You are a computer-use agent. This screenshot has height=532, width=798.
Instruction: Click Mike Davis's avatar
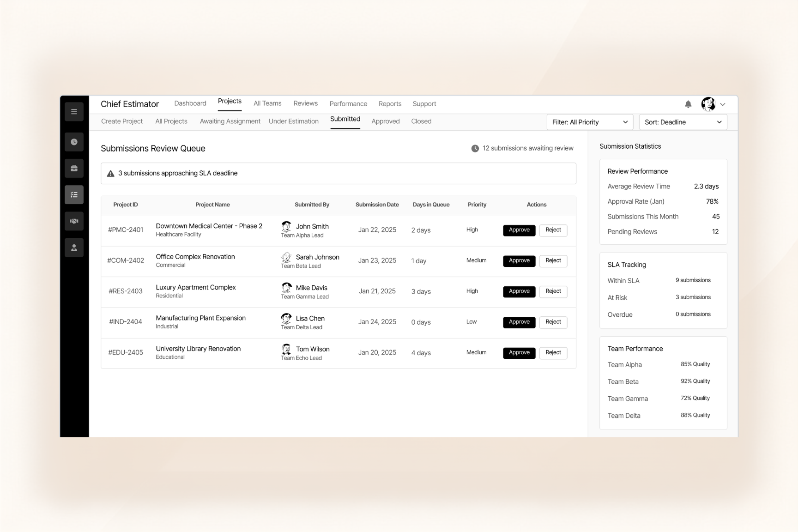coord(286,288)
